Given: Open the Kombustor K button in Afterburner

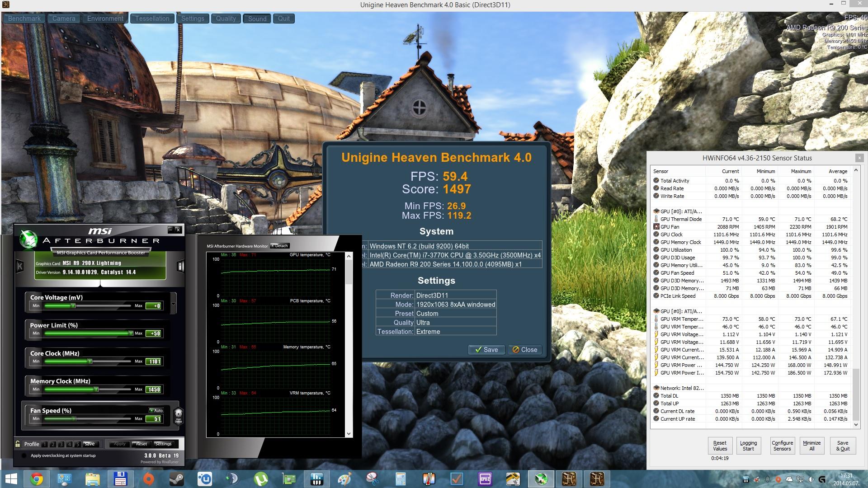Looking at the screenshot, I should click(x=20, y=266).
